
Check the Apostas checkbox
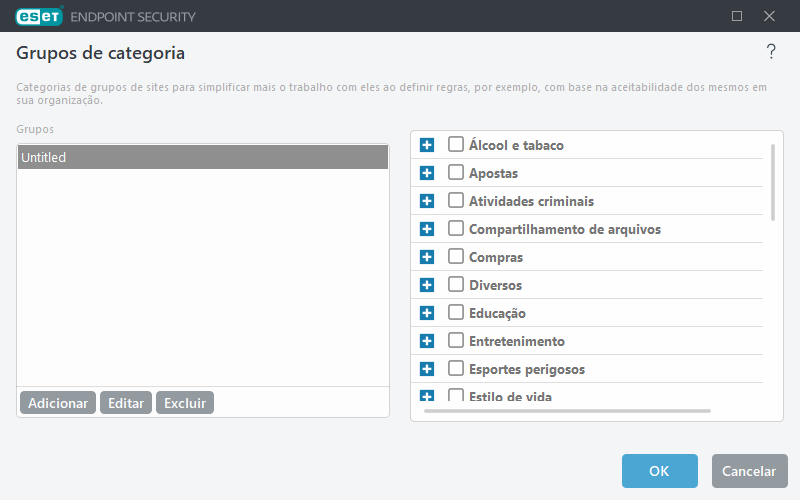(456, 172)
